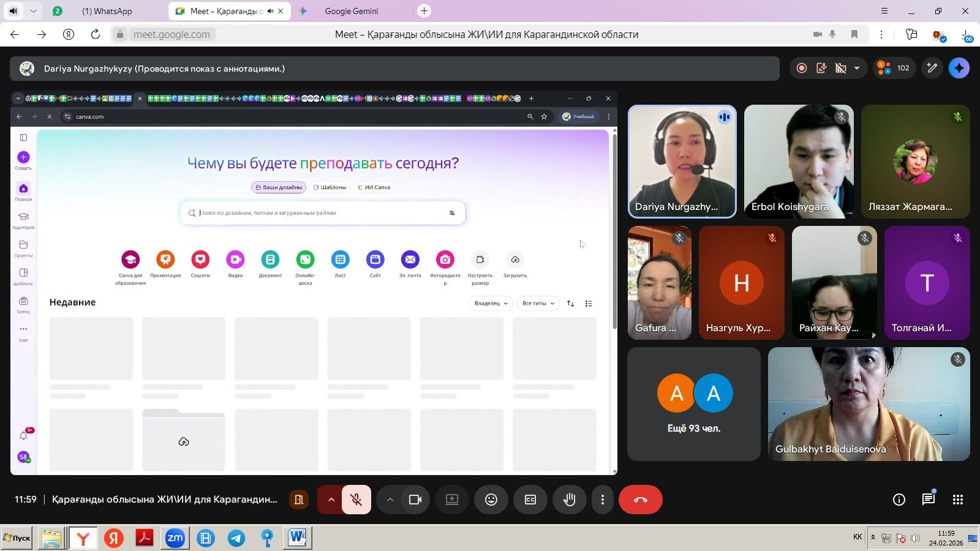Switch to the Google Gemini tab
This screenshot has width=980, height=551.
(x=351, y=11)
